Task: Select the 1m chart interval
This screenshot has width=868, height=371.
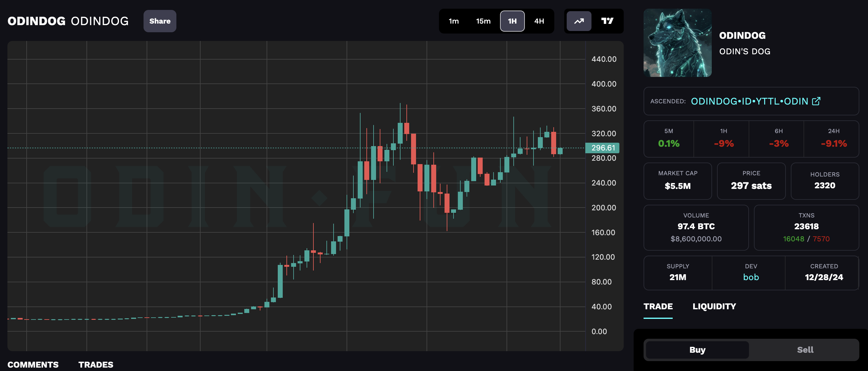Action: (x=454, y=21)
